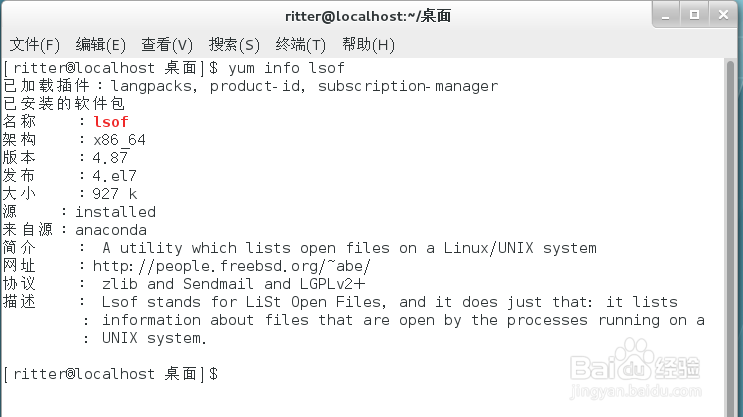Maximize the terminal window
743x417 pixels.
(694, 15)
